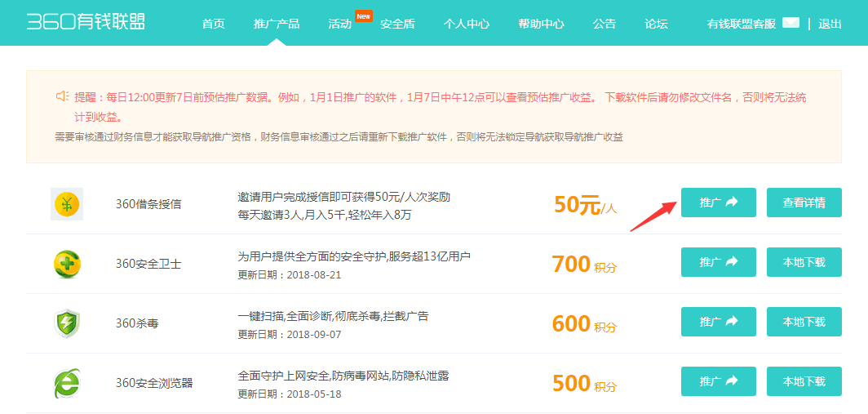The height and width of the screenshot is (414, 868).
Task: Click the 更新日期：2018-09-07 text
Action: click(290, 335)
